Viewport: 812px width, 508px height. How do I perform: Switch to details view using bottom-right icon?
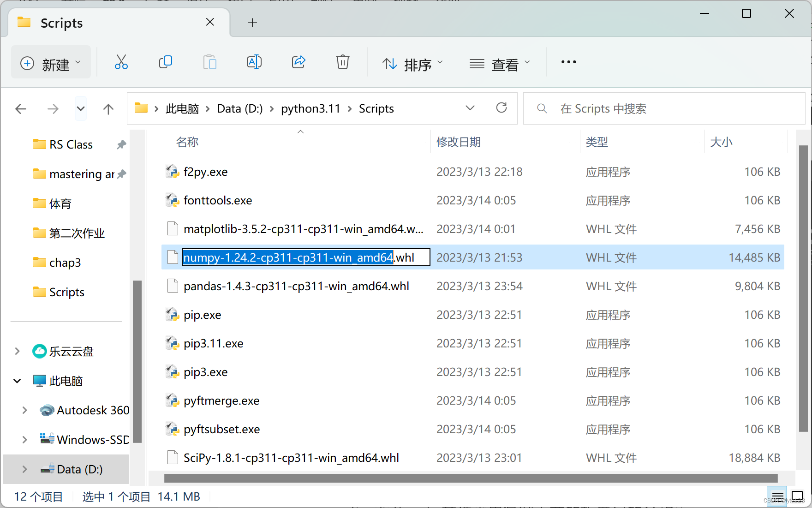coord(777,496)
